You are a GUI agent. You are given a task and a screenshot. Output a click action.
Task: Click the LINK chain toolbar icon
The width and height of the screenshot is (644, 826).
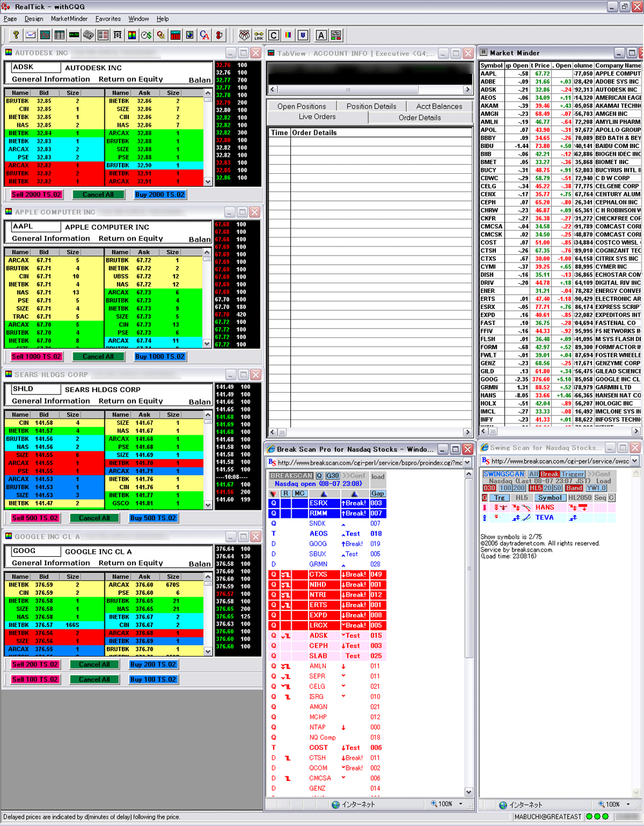click(x=259, y=35)
